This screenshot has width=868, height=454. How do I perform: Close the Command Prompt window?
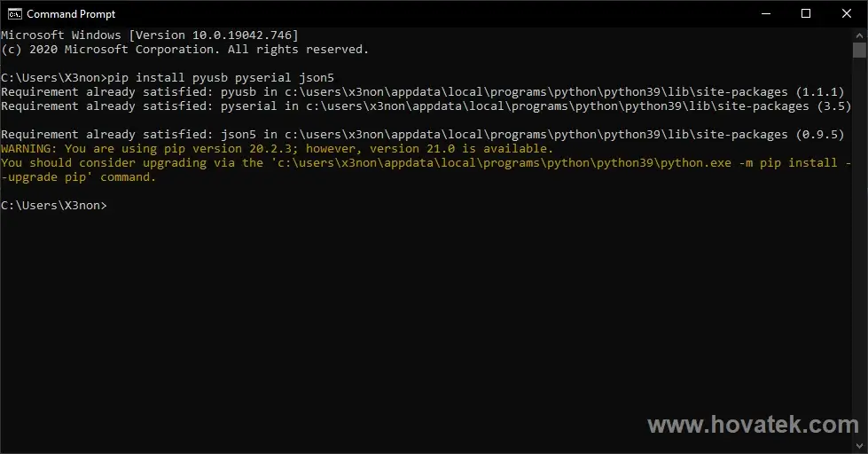coord(847,14)
